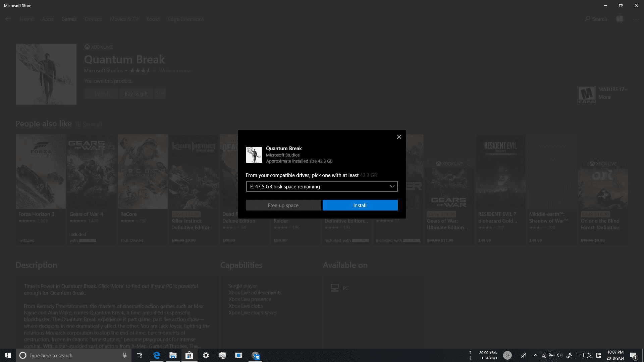
Task: Open Settings gear on the taskbar
Action: [x=206, y=355]
